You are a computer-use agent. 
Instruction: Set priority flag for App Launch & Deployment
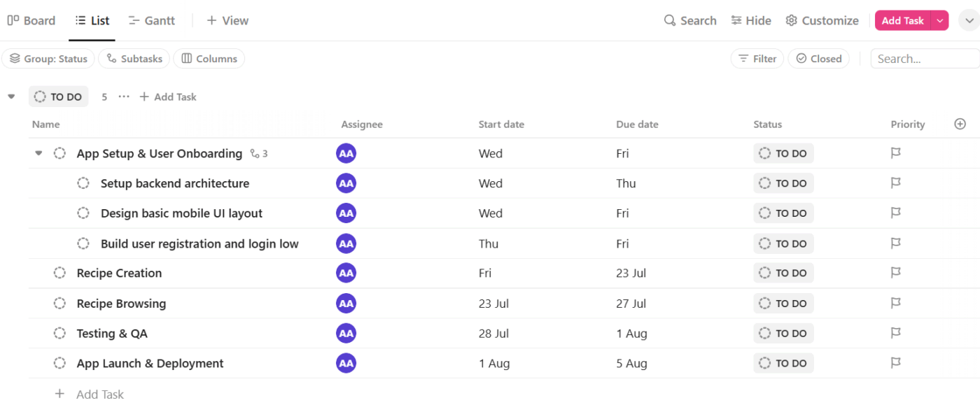pyautogui.click(x=895, y=363)
